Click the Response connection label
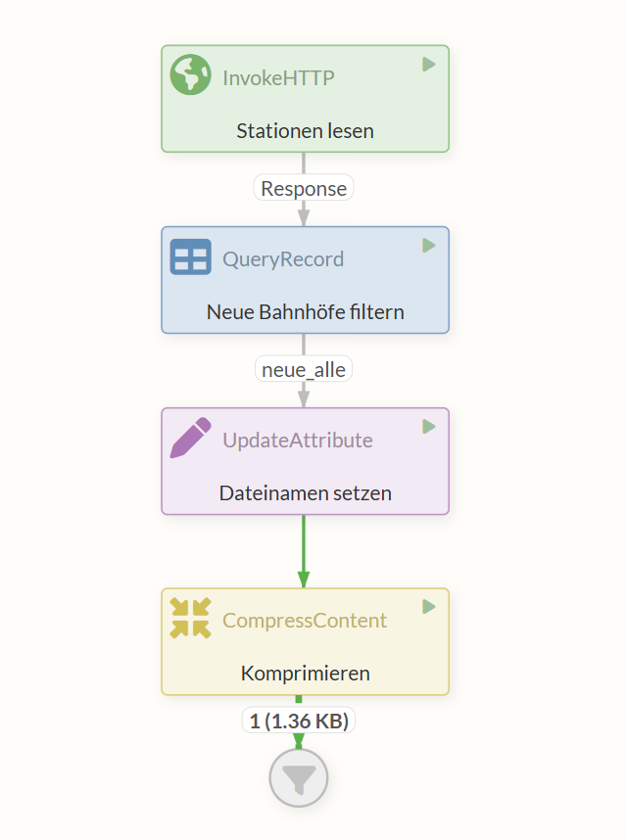This screenshot has height=840, width=626. (x=303, y=188)
